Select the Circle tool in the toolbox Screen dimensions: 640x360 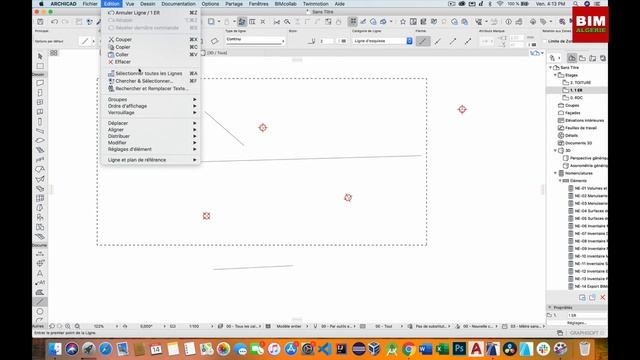[x=40, y=312]
